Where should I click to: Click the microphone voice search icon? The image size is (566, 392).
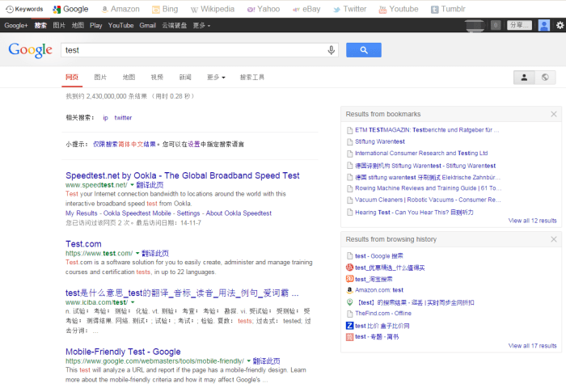click(x=331, y=50)
